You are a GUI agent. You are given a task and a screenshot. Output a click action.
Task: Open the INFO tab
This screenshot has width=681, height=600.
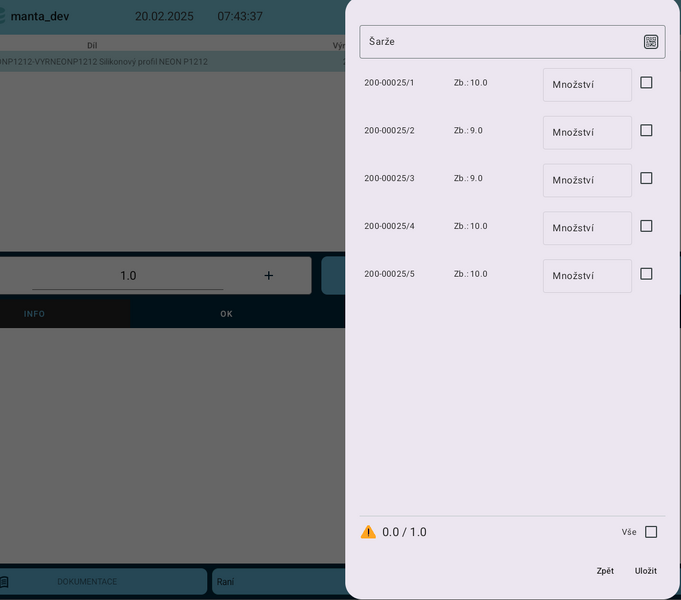tap(35, 314)
